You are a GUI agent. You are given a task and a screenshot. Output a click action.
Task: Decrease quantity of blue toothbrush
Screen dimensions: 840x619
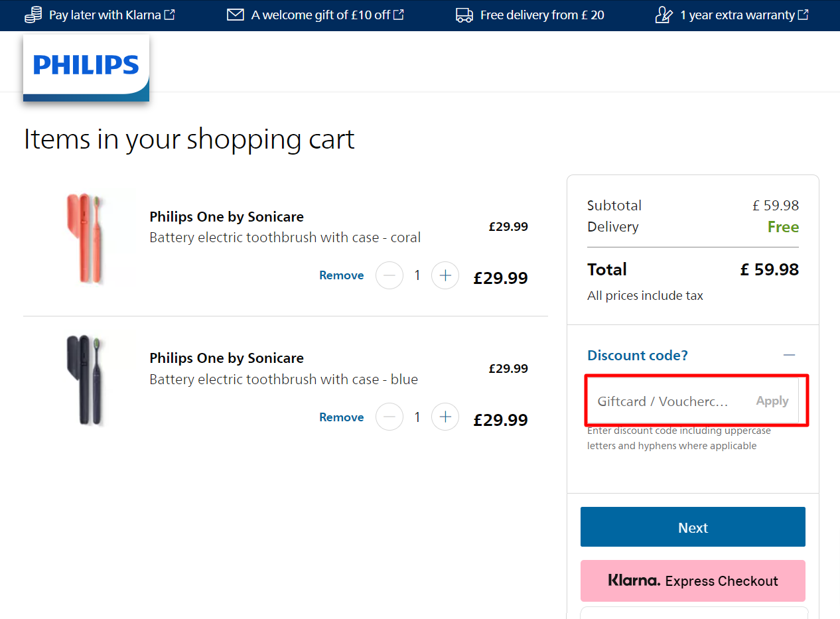tap(389, 417)
